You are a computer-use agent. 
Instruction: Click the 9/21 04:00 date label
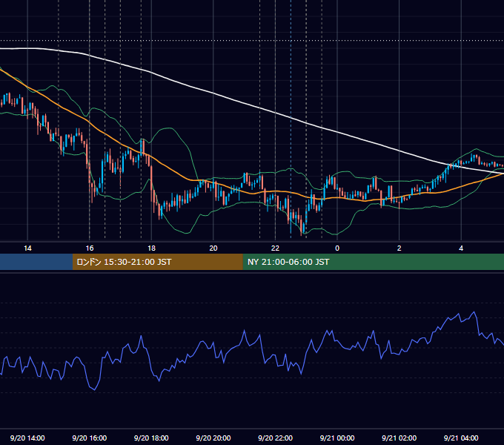(461, 438)
